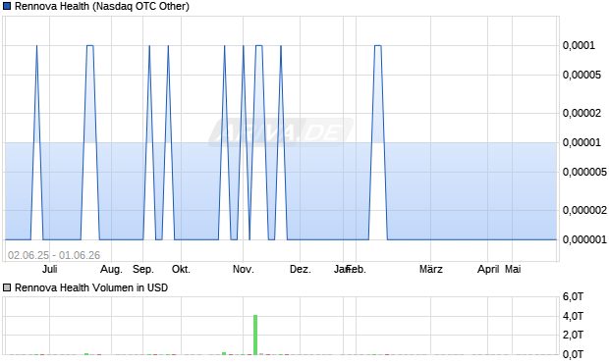Select the 'Aug.' month label
Viewport: 609px width, 364px height.
point(111,269)
